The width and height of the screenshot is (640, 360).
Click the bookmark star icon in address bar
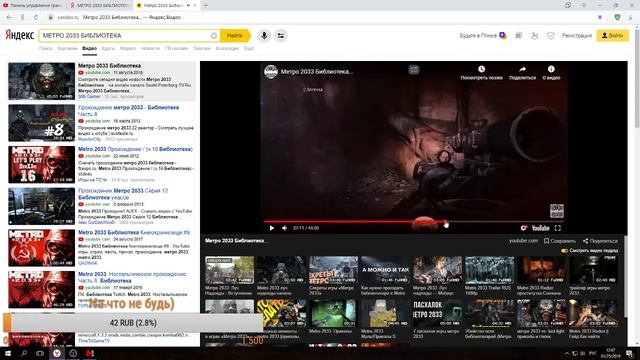coord(600,18)
